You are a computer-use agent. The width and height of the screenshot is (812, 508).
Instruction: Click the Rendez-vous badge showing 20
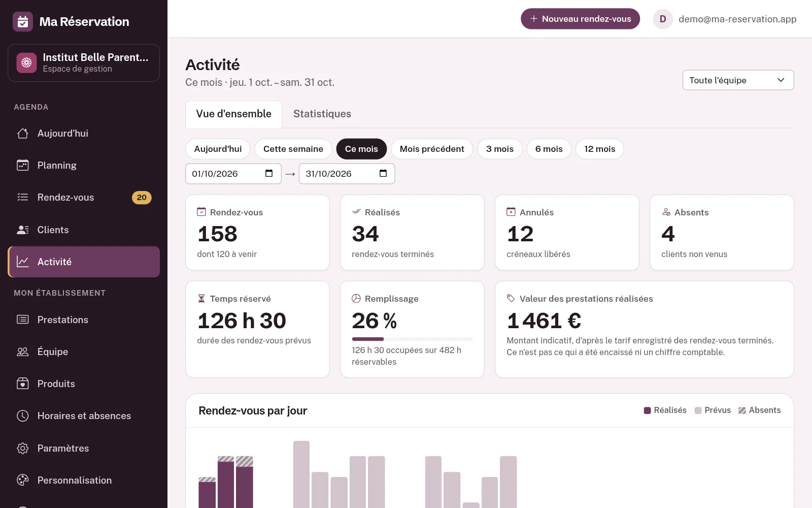(142, 198)
